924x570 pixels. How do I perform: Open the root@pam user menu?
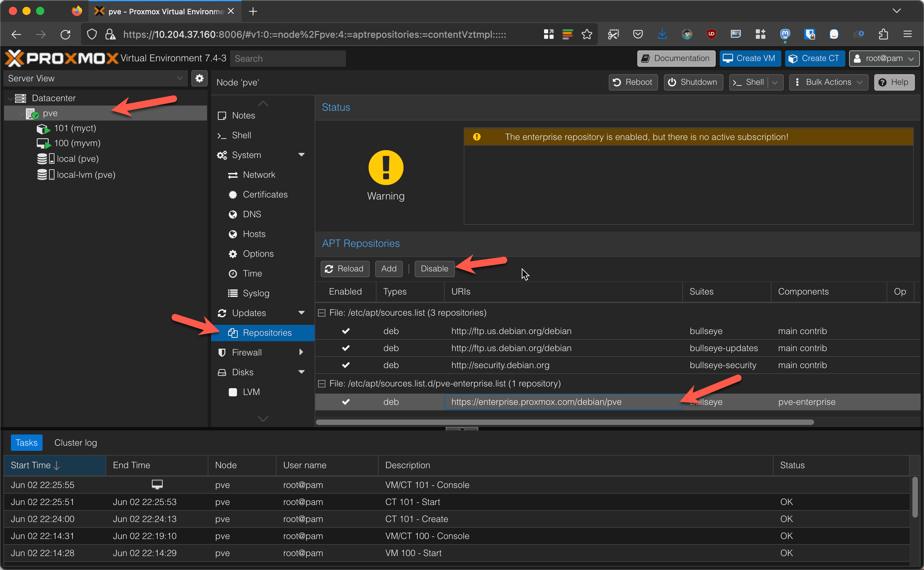pyautogui.click(x=884, y=59)
